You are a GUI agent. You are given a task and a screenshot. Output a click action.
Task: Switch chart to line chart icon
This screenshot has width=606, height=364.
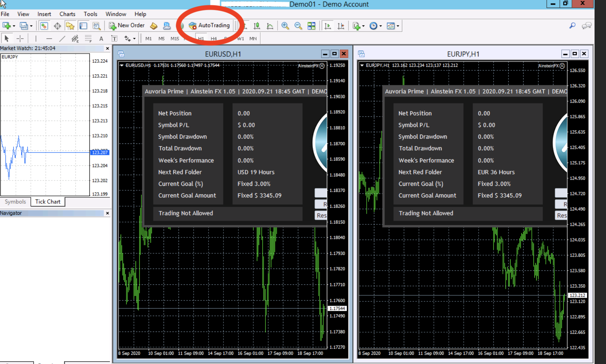click(x=270, y=26)
